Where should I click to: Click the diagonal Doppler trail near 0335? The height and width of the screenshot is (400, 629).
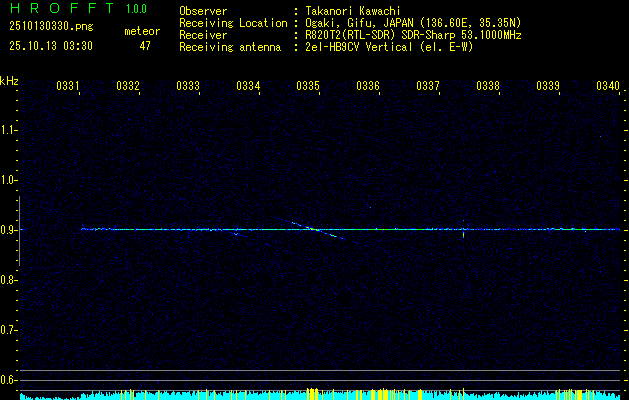[317, 229]
